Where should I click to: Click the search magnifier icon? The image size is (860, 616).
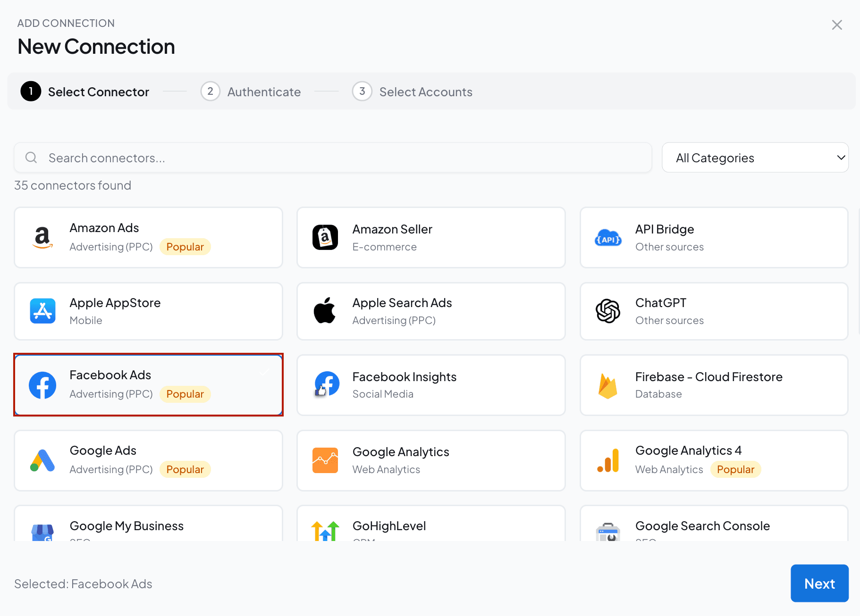pyautogui.click(x=31, y=158)
